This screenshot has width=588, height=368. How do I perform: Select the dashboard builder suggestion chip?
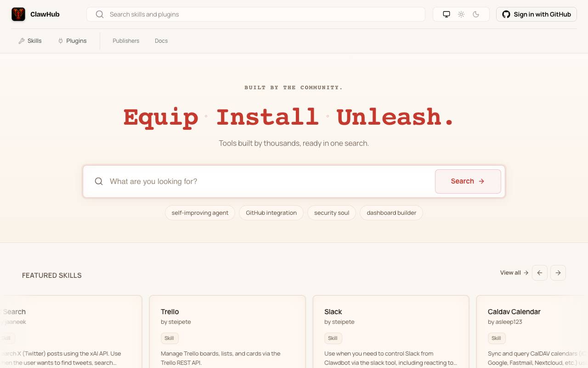[x=391, y=213]
